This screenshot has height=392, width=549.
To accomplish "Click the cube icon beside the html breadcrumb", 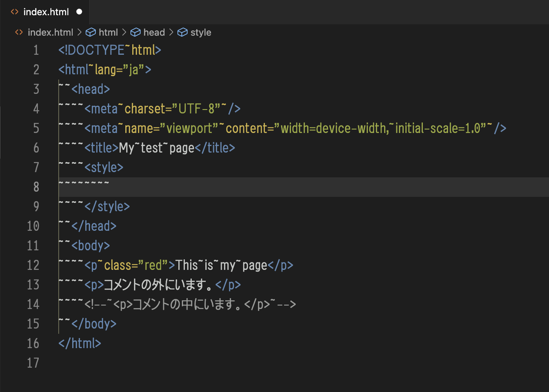I will [x=90, y=33].
